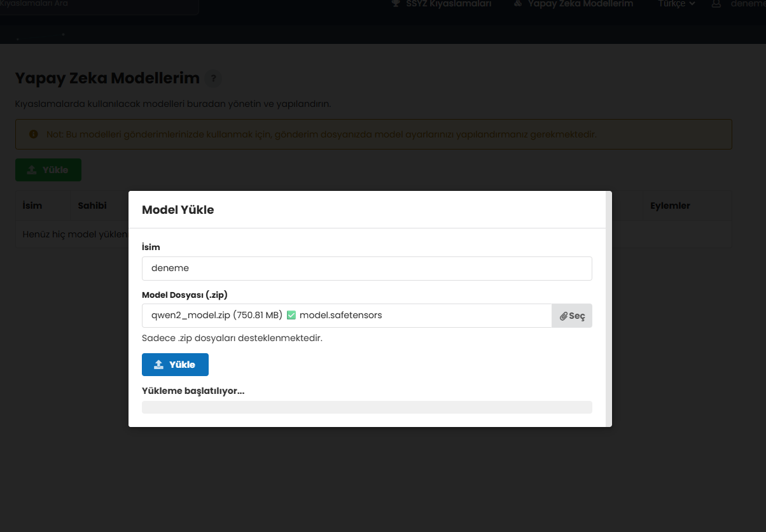
Task: Click the green checkmark beside model.safetensors
Action: click(291, 315)
